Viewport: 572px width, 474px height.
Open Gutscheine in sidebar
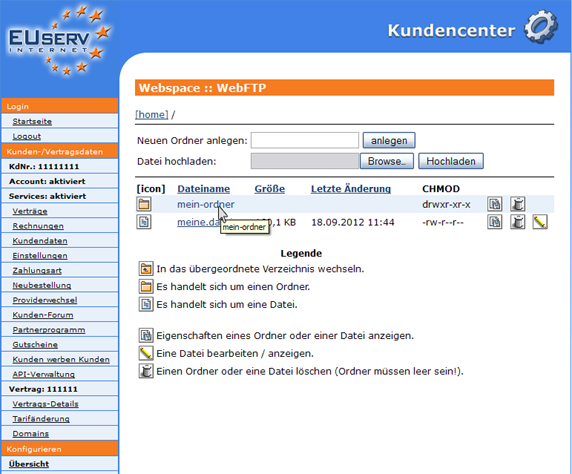35,344
